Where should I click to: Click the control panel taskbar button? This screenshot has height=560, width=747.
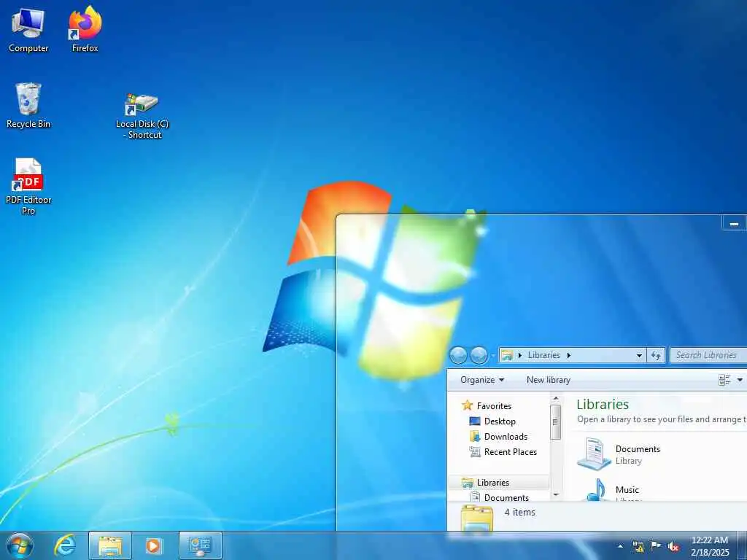pyautogui.click(x=201, y=545)
